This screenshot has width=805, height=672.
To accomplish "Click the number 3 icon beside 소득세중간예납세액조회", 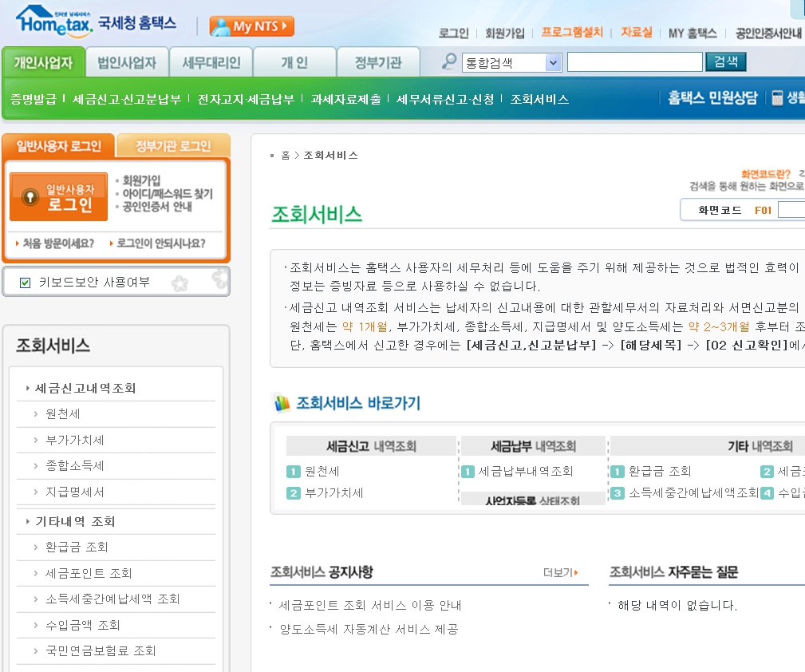I will click(x=618, y=493).
